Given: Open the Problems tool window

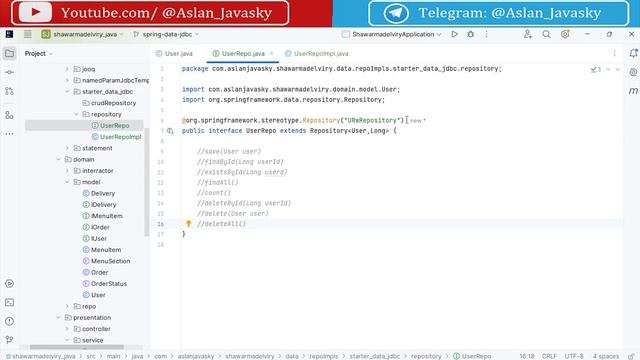Looking at the screenshot, I should [x=9, y=321].
